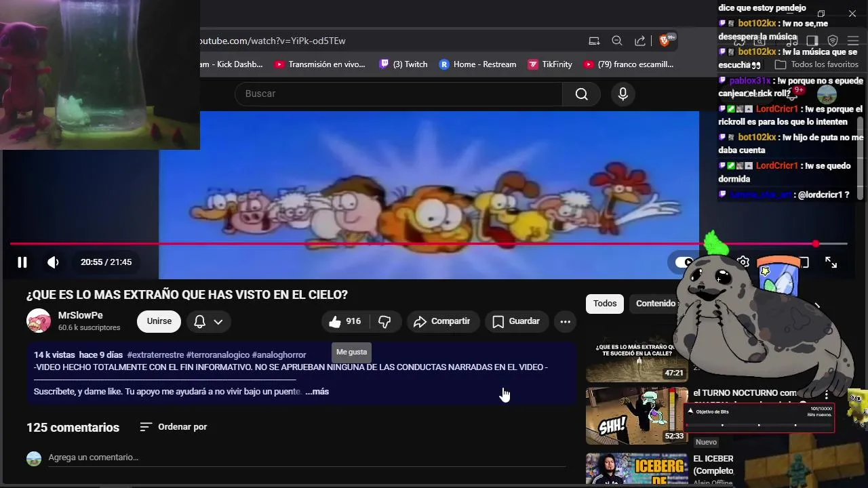The height and width of the screenshot is (488, 868).
Task: Open the player settings gear
Action: point(743,262)
